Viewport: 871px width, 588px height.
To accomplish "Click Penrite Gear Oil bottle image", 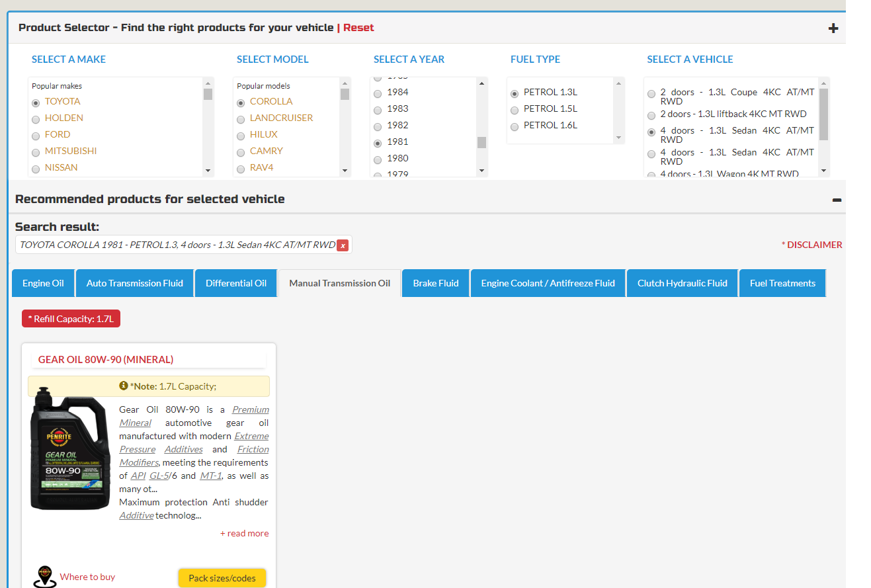I will [71, 449].
